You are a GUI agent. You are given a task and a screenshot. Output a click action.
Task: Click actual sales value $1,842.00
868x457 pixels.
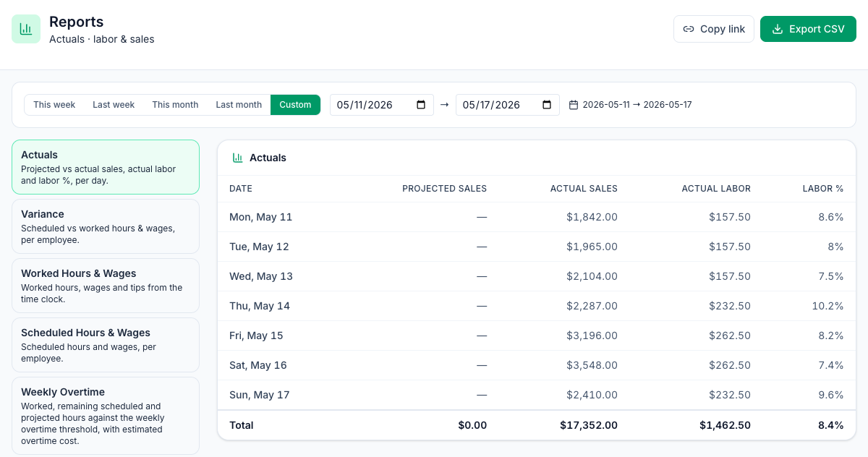point(592,217)
